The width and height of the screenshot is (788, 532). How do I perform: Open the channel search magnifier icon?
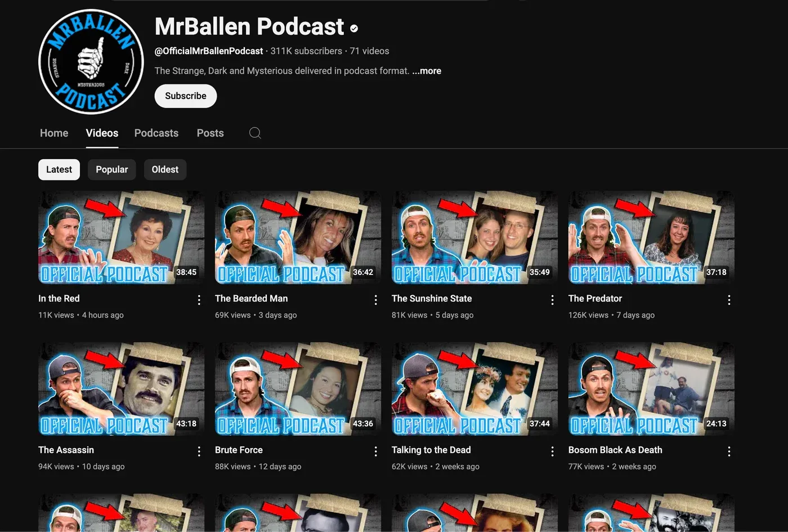pyautogui.click(x=255, y=133)
